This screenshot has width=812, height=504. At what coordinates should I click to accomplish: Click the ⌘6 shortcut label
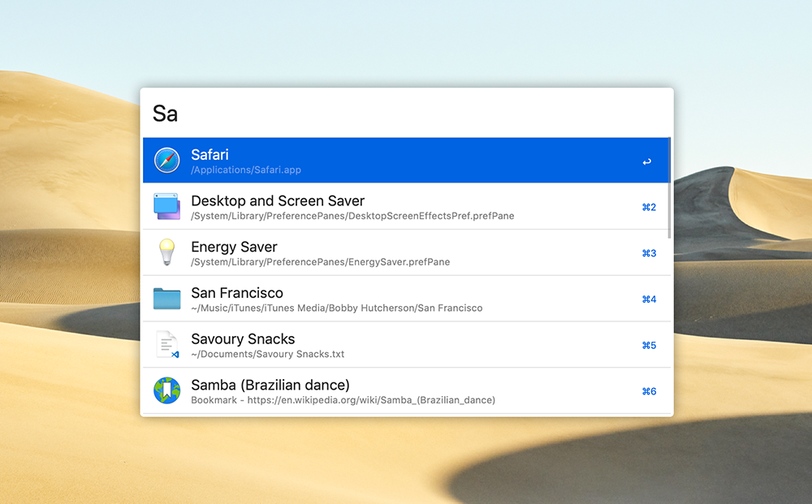[x=649, y=391]
